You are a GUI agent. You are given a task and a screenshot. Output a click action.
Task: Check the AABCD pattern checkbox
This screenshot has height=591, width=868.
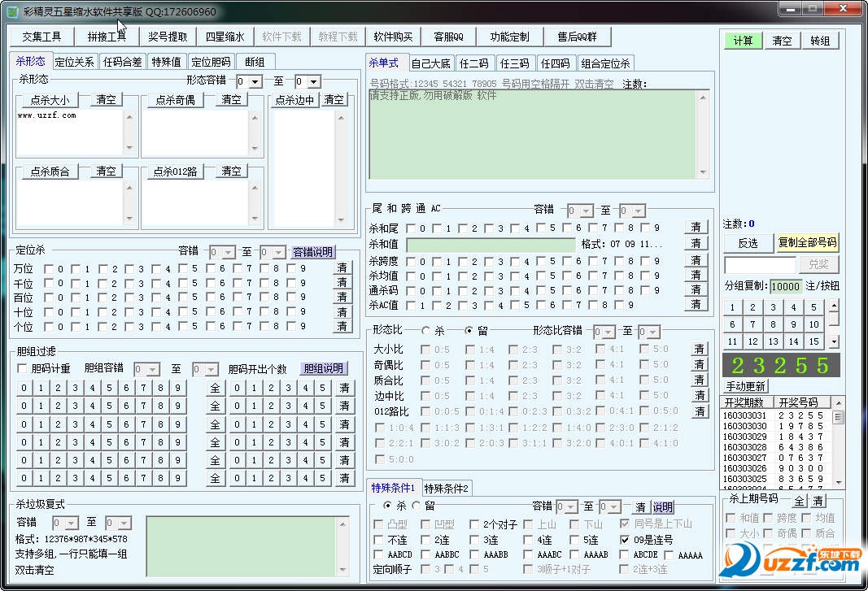tap(378, 554)
